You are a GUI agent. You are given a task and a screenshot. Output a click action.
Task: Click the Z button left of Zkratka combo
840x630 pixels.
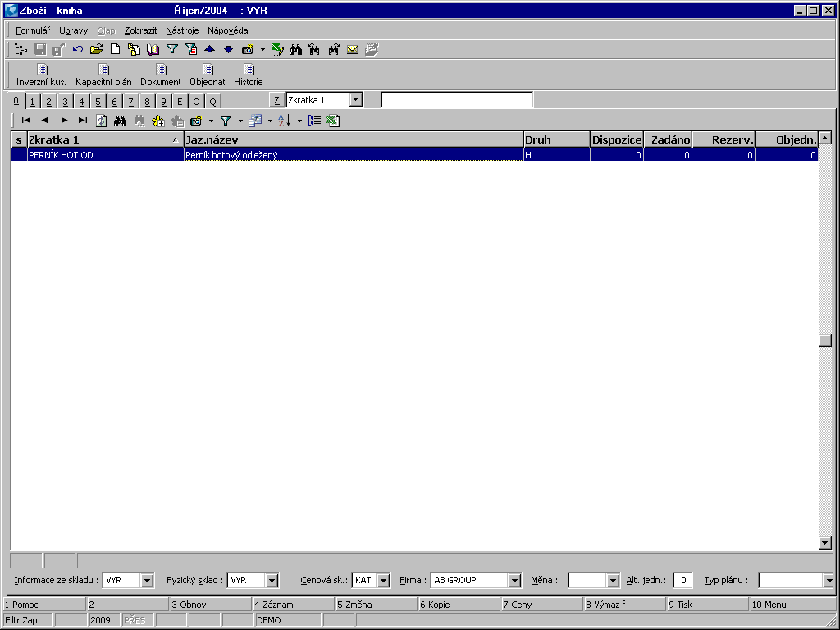pos(276,99)
